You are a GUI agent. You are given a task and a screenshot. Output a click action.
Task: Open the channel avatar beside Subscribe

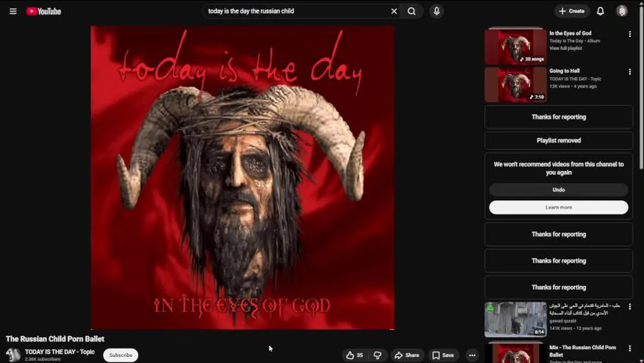coord(13,355)
